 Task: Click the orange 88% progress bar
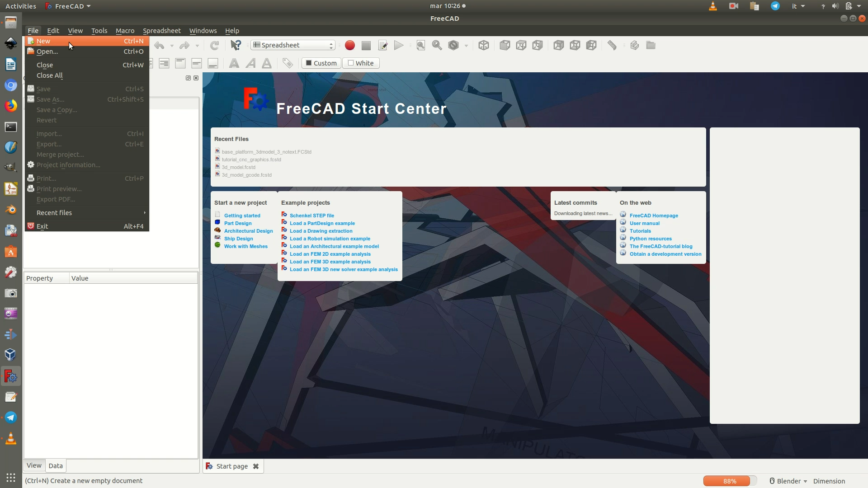(730, 481)
